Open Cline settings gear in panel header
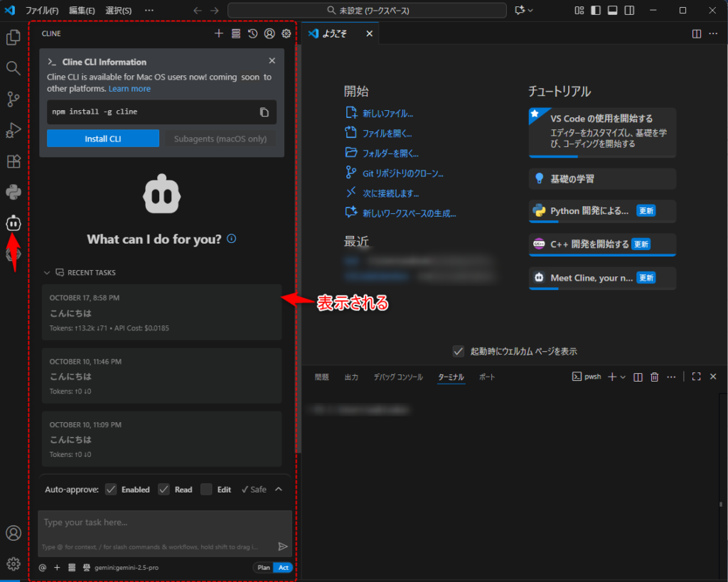The height and width of the screenshot is (582, 728). coord(286,33)
